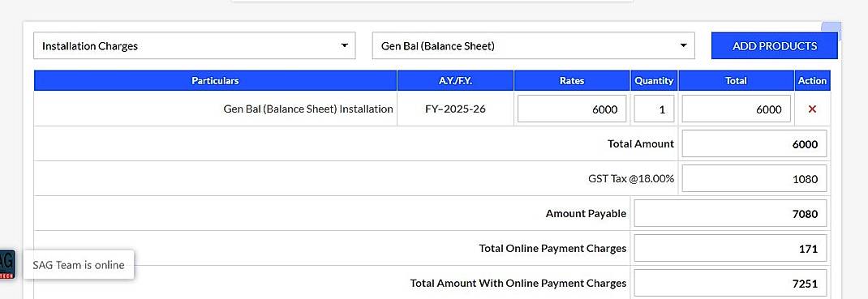Image resolution: width=868 pixels, height=299 pixels.
Task: Click the Total Online Payment Charges label
Action: point(552,248)
